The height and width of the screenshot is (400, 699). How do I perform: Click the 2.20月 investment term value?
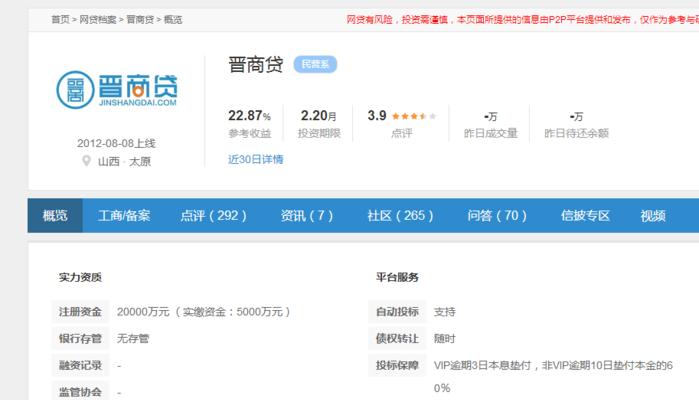click(x=318, y=116)
